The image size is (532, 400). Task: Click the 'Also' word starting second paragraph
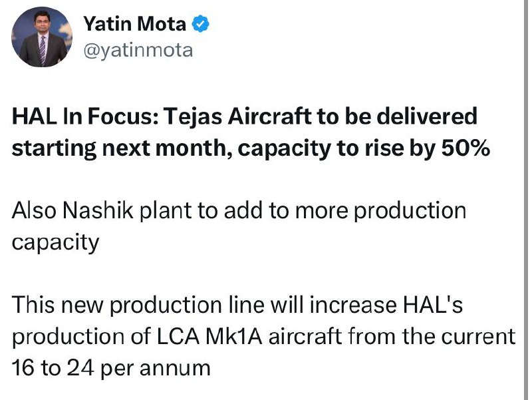(35, 210)
